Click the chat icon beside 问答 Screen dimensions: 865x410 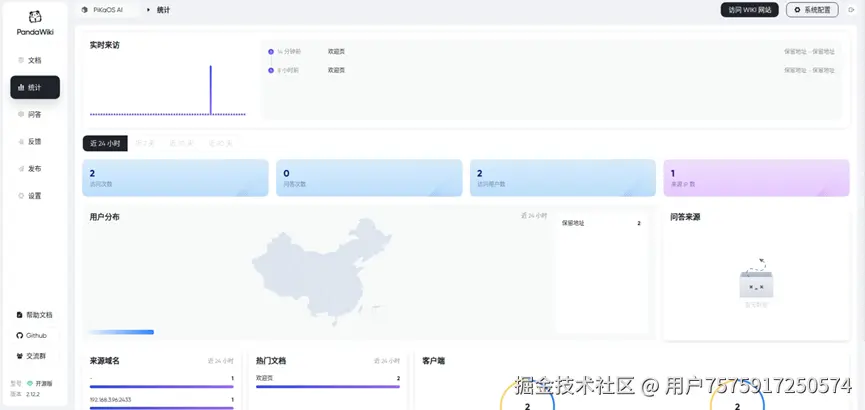[x=21, y=114]
